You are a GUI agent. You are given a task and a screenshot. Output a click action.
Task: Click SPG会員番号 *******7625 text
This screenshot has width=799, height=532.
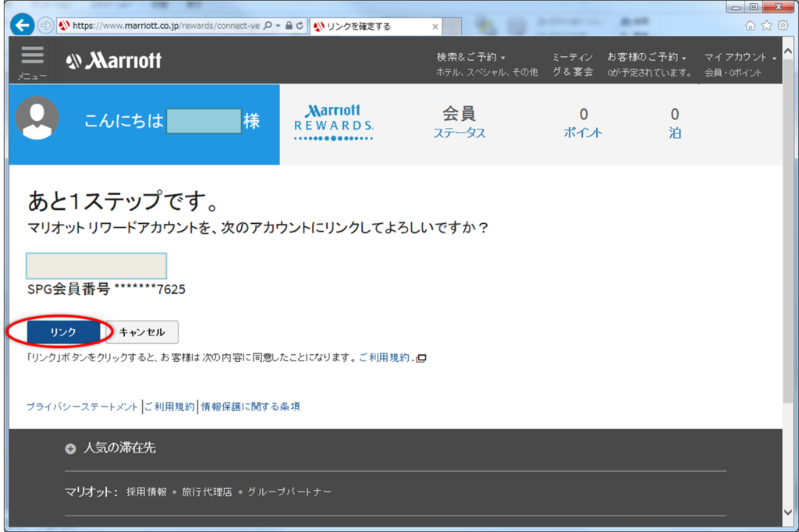[x=106, y=289]
